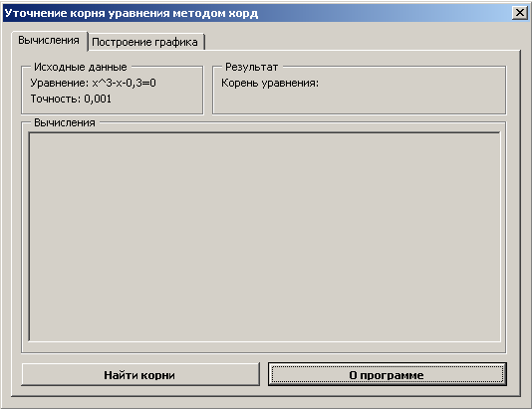532x409 pixels.
Task: Open the О программе dialog button
Action: pos(387,375)
